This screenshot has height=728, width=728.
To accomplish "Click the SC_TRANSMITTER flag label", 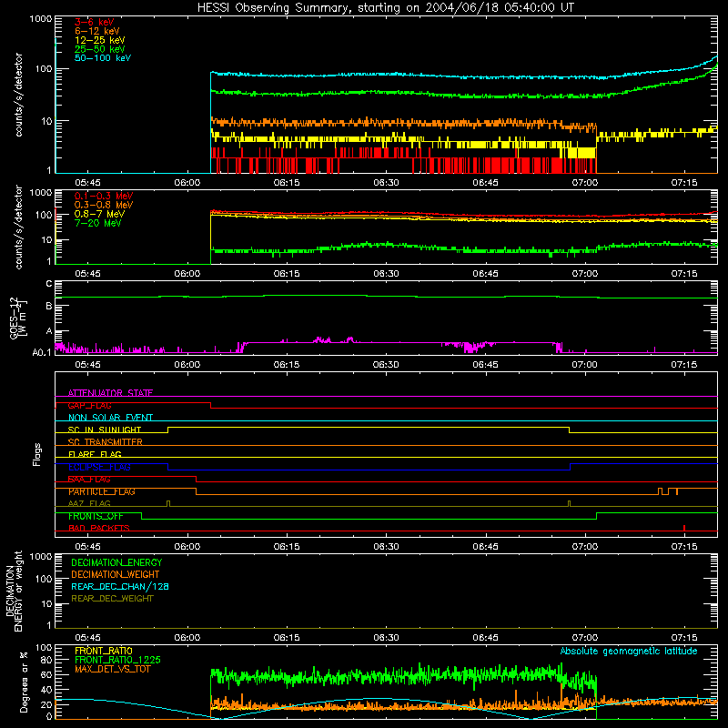I will pyautogui.click(x=105, y=441).
